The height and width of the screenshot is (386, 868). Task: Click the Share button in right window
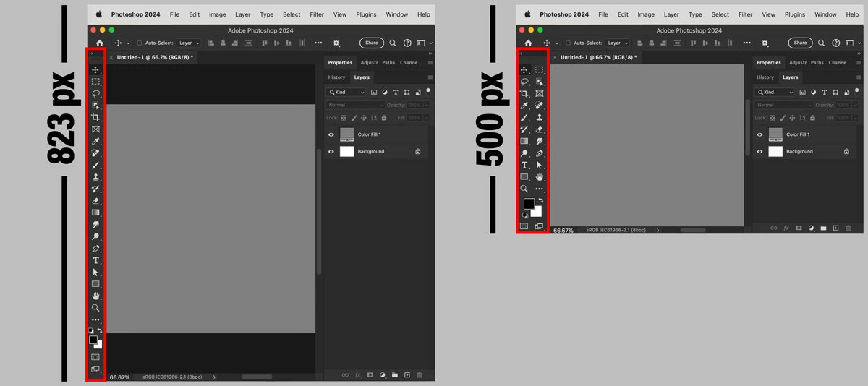coord(801,43)
